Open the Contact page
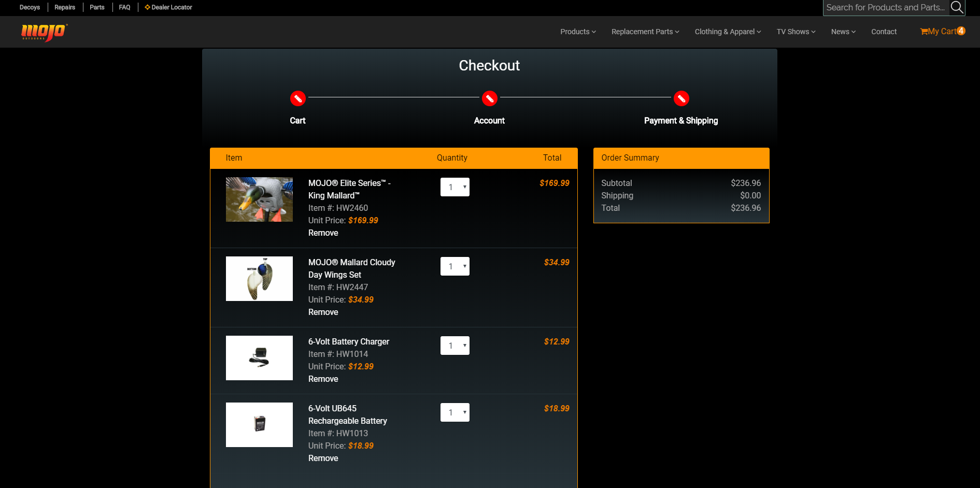 pos(884,32)
